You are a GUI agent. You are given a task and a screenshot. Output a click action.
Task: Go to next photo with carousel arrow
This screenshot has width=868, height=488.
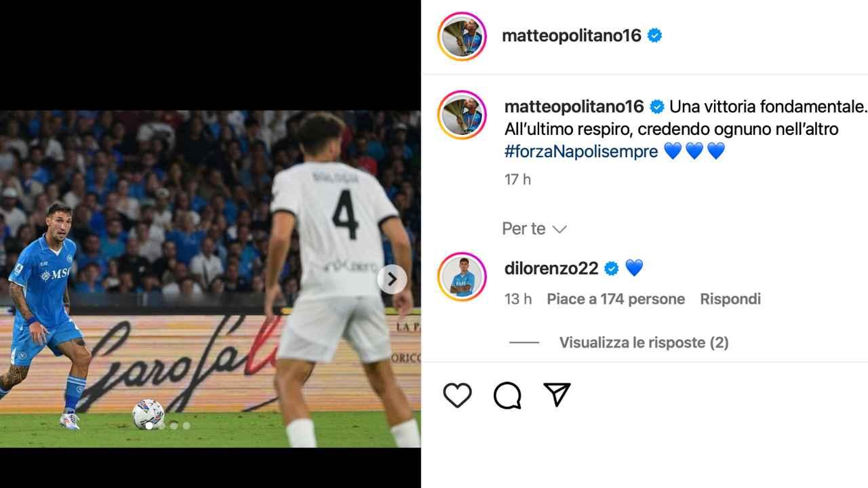pos(392,279)
